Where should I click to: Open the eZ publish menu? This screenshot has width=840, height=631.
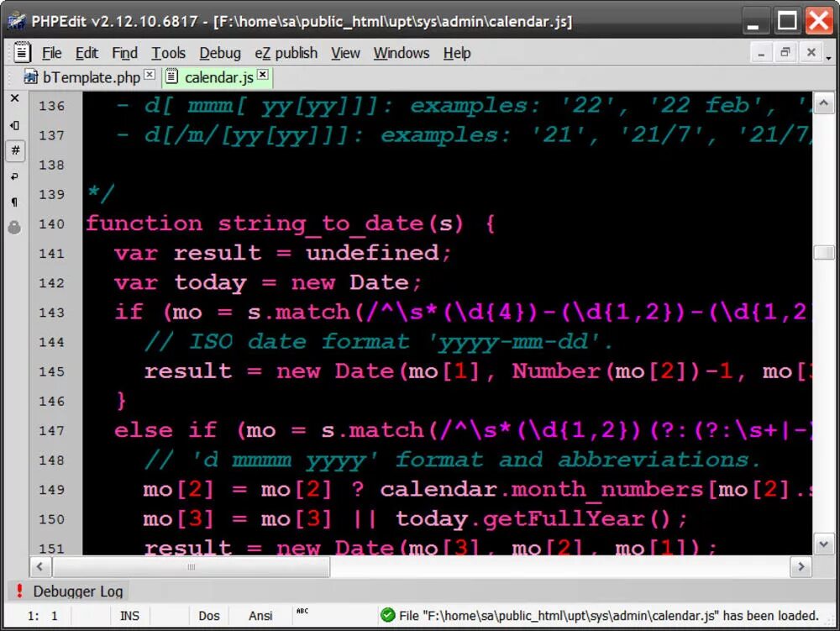coord(286,53)
